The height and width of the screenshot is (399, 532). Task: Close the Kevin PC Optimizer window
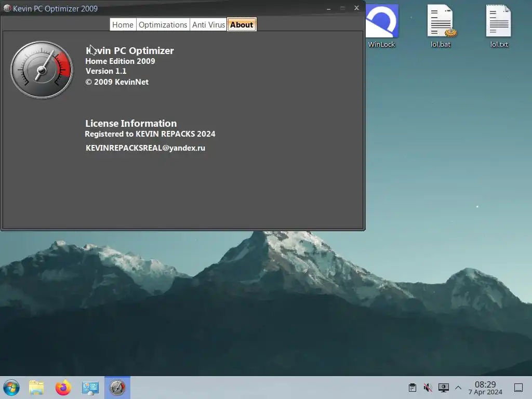pos(356,8)
